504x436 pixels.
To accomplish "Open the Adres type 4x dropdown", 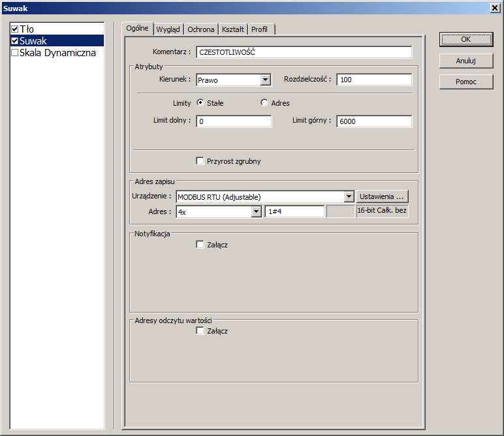I will pos(256,211).
